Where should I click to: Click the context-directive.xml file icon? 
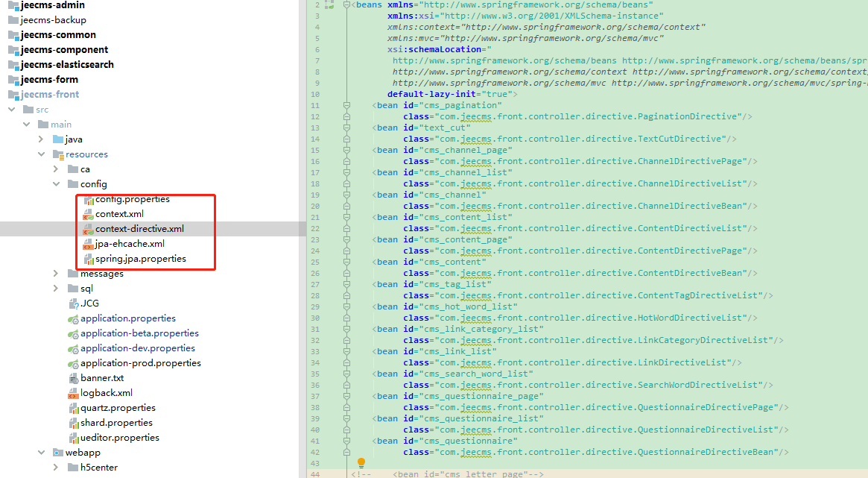(88, 230)
